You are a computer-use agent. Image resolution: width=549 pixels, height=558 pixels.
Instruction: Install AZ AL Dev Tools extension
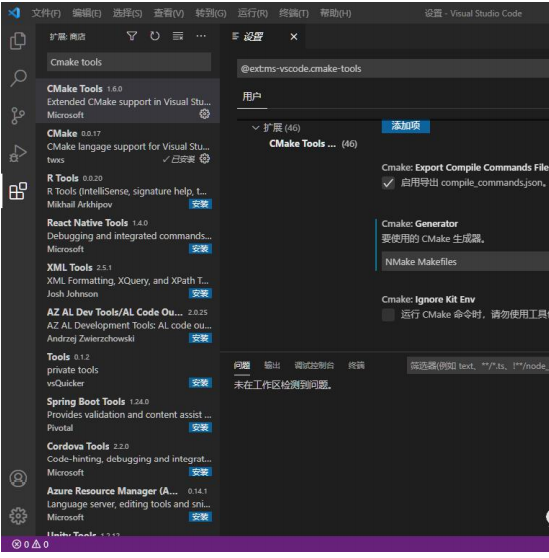[200, 338]
